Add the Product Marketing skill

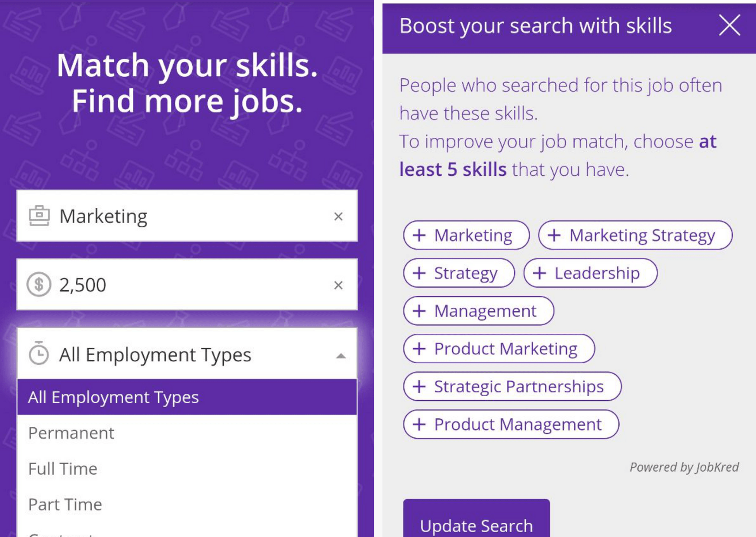499,349
